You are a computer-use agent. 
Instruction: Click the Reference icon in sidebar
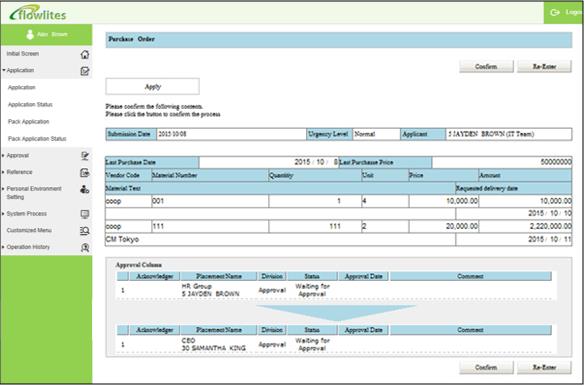click(x=85, y=172)
